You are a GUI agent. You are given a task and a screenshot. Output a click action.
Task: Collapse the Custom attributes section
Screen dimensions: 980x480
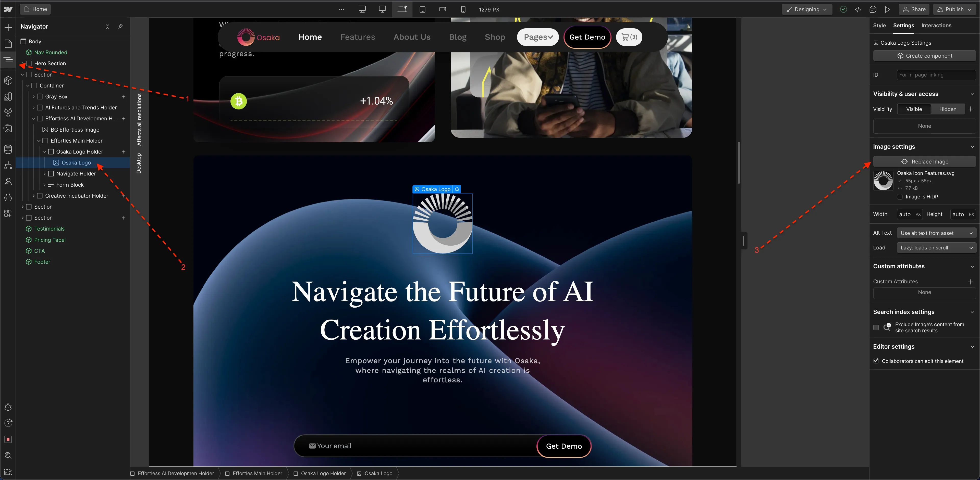(x=972, y=267)
